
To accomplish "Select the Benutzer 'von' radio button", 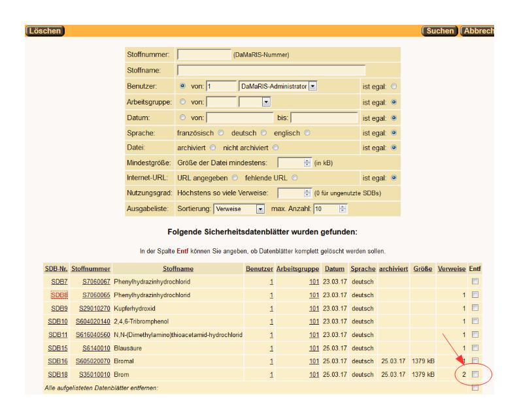I will point(182,86).
